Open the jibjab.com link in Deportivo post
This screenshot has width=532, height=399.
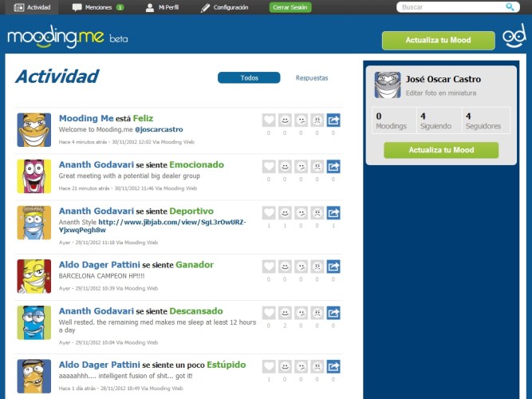(x=152, y=226)
